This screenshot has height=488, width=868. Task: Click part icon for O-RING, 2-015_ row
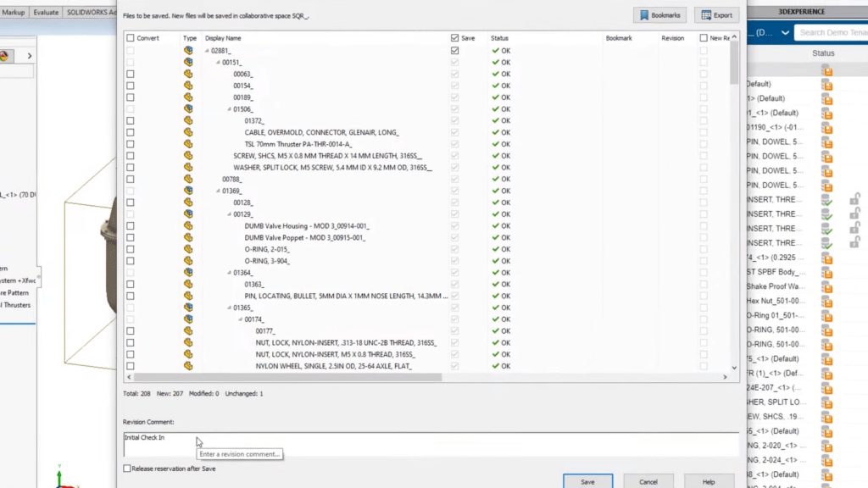point(188,249)
